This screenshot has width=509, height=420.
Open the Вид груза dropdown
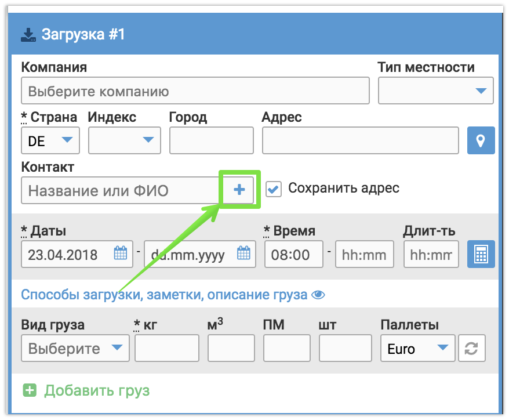(x=75, y=348)
